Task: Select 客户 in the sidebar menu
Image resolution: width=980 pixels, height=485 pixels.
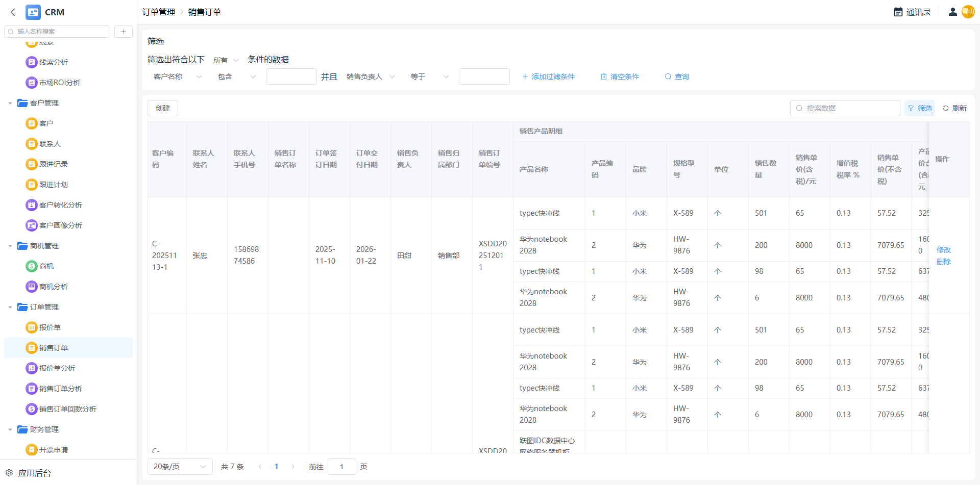Action: [46, 123]
